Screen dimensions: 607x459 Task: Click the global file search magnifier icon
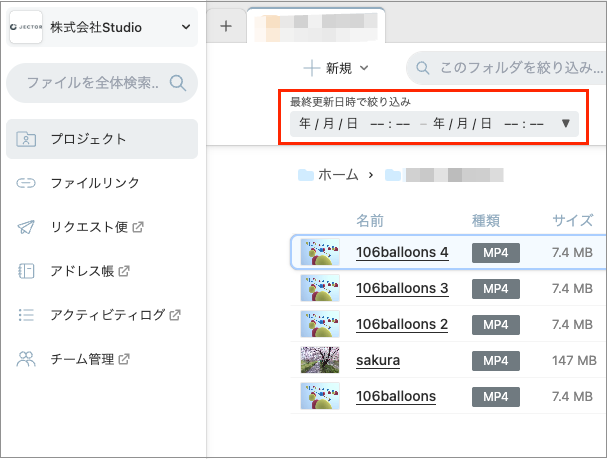coord(178,83)
